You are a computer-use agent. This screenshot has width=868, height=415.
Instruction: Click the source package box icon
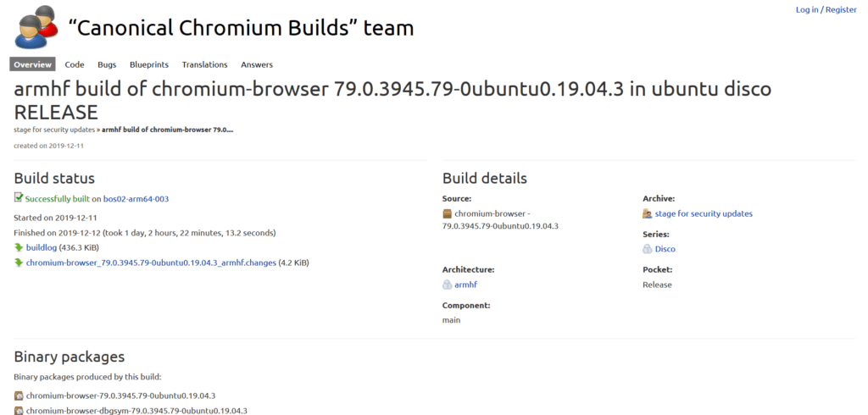[x=448, y=214]
